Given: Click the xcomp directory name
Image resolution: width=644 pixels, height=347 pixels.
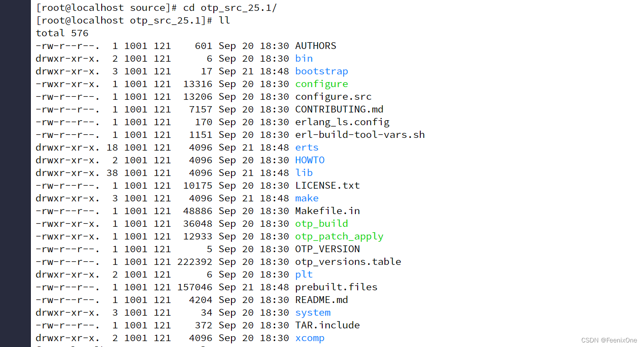Looking at the screenshot, I should [310, 338].
